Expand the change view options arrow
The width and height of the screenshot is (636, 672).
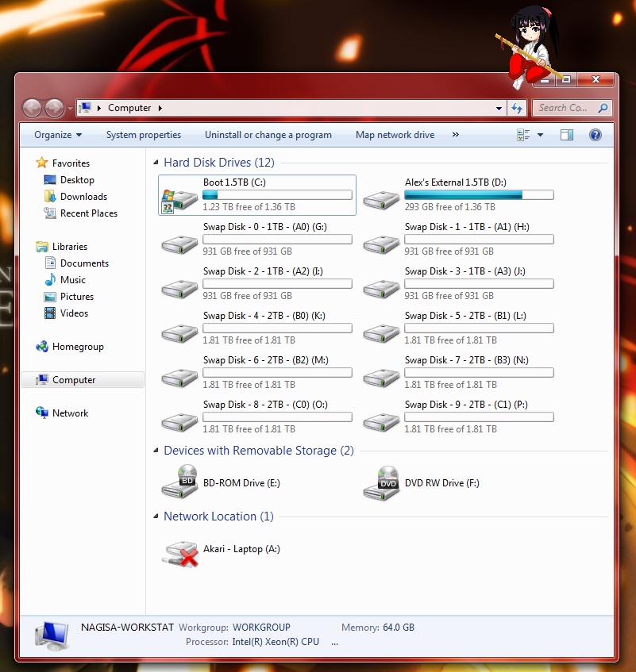(541, 135)
